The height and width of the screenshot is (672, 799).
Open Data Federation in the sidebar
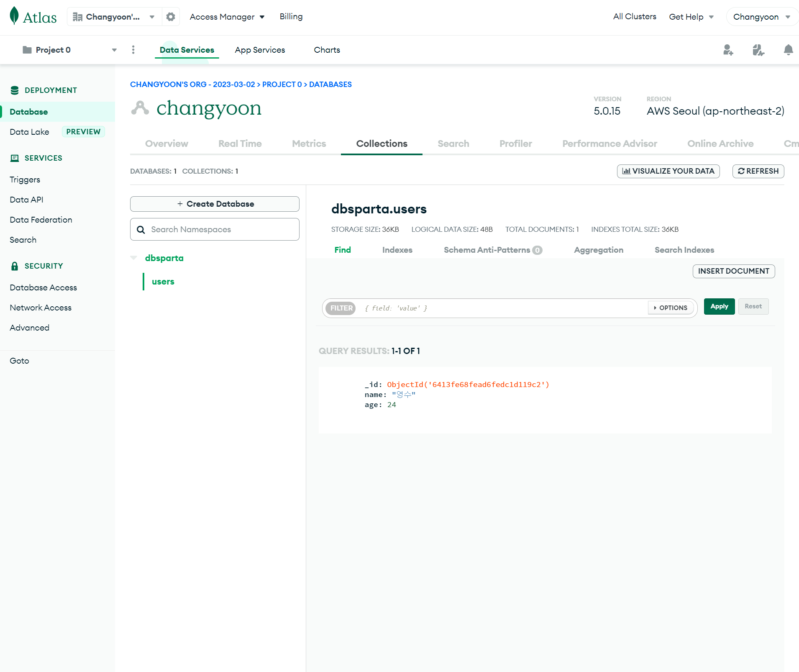[x=41, y=220]
